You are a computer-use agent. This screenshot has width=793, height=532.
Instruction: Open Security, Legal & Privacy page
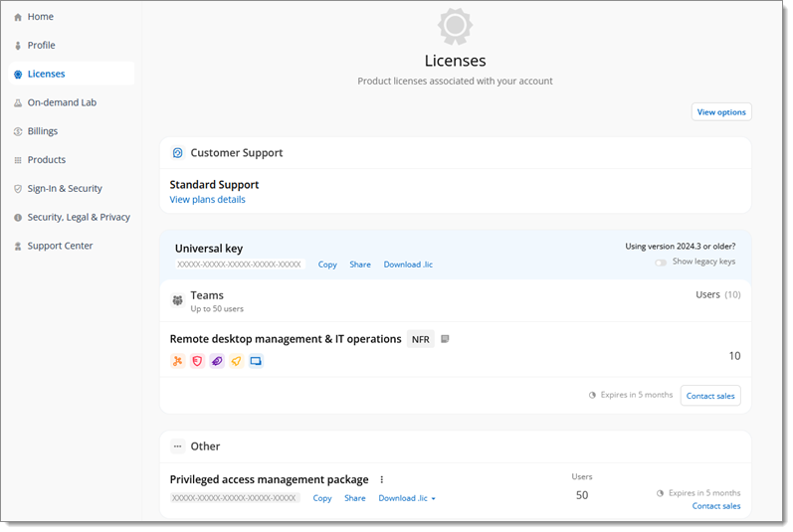tap(71, 217)
